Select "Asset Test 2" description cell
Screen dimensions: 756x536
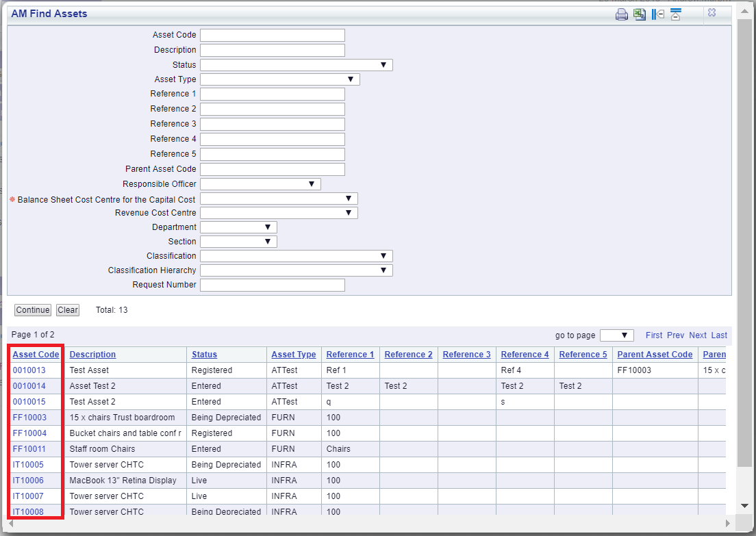pyautogui.click(x=92, y=386)
